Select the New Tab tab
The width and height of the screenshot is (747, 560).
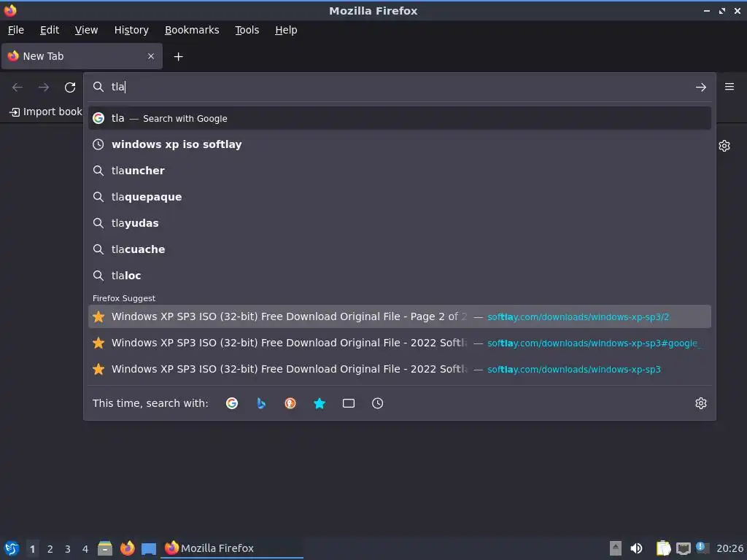tap(82, 56)
